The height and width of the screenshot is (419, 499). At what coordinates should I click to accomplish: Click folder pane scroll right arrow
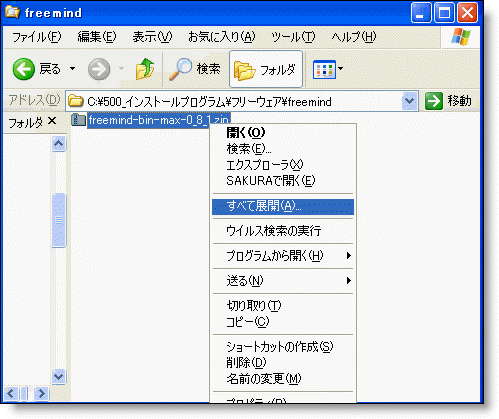[x=41, y=394]
